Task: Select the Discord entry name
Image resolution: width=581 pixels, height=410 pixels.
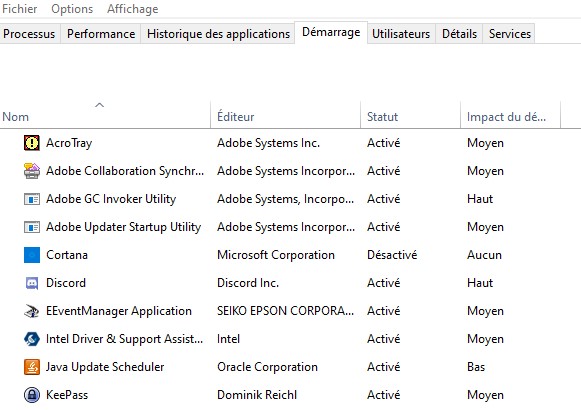Action: [x=66, y=283]
